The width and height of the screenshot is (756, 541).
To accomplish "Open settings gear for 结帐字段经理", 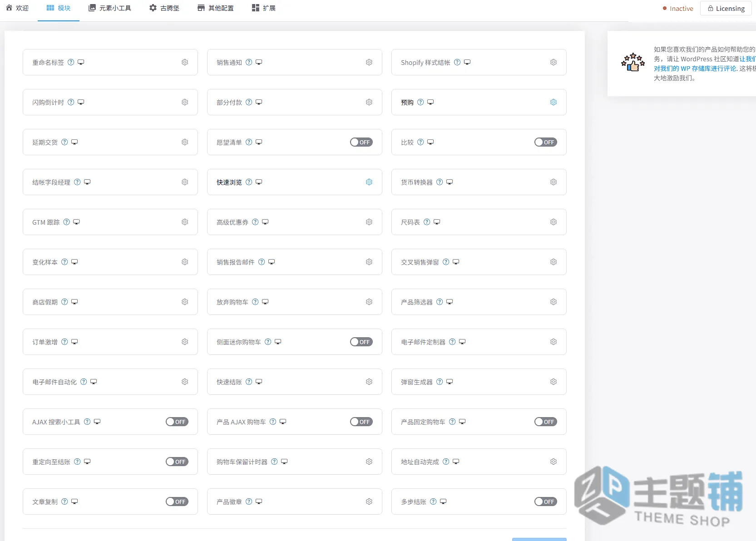I will click(185, 182).
